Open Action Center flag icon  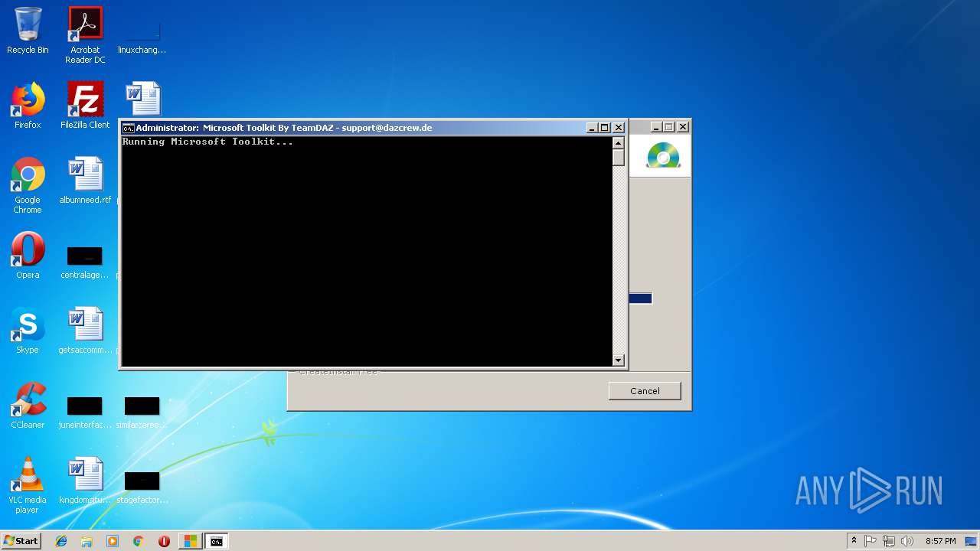click(871, 541)
